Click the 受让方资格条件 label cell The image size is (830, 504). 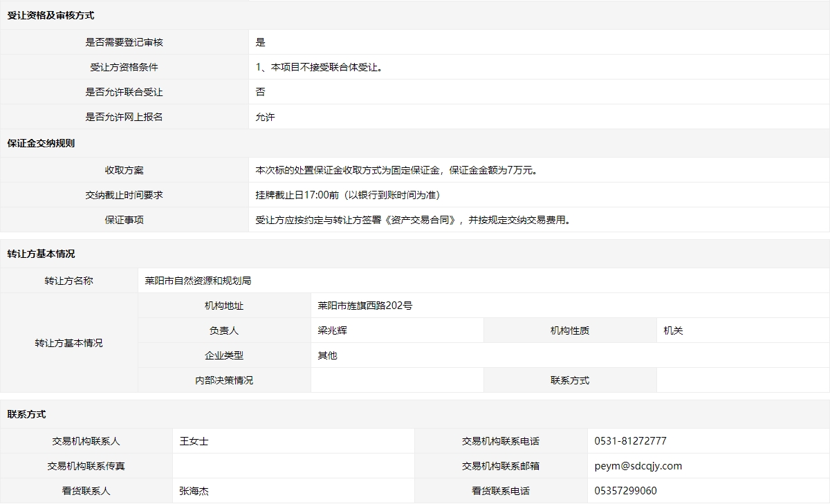124,67
